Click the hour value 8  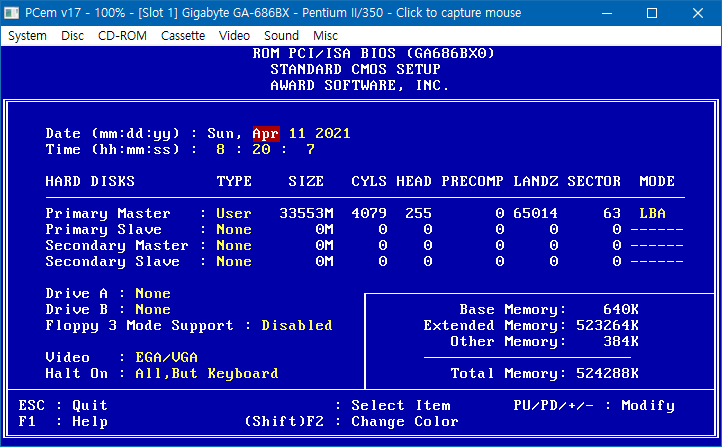coord(221,149)
